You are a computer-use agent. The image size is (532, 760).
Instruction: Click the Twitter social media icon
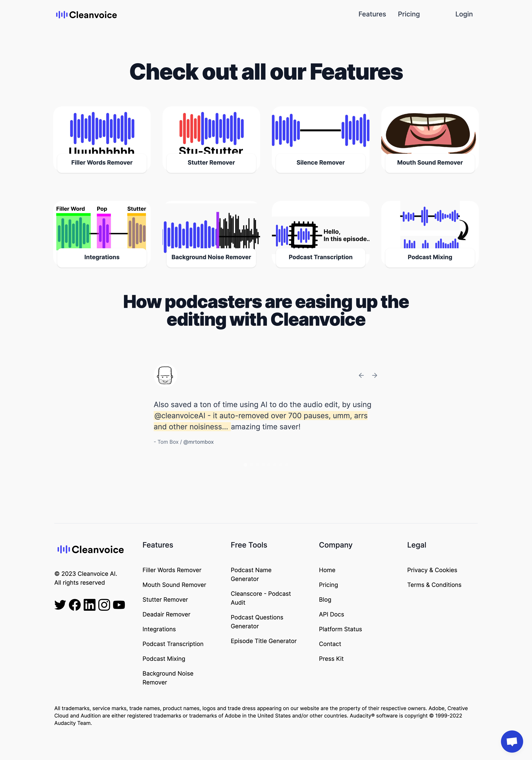[60, 605]
